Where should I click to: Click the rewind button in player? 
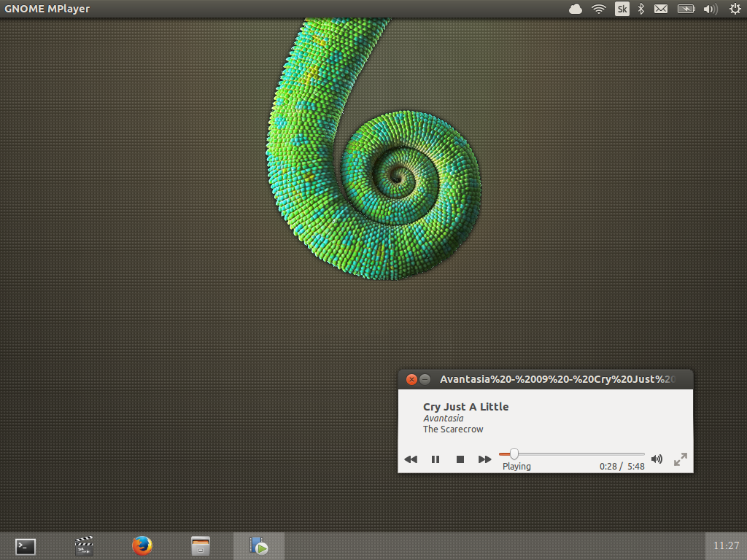coord(411,459)
